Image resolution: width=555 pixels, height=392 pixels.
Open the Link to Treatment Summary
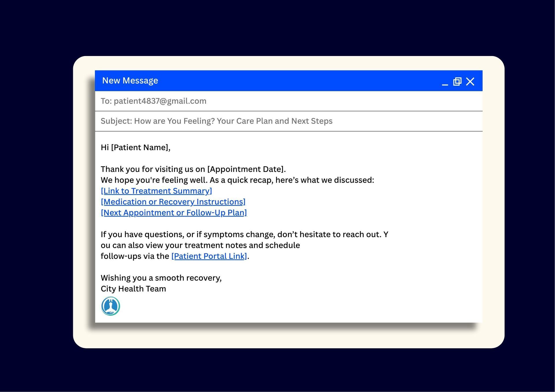coord(156,191)
